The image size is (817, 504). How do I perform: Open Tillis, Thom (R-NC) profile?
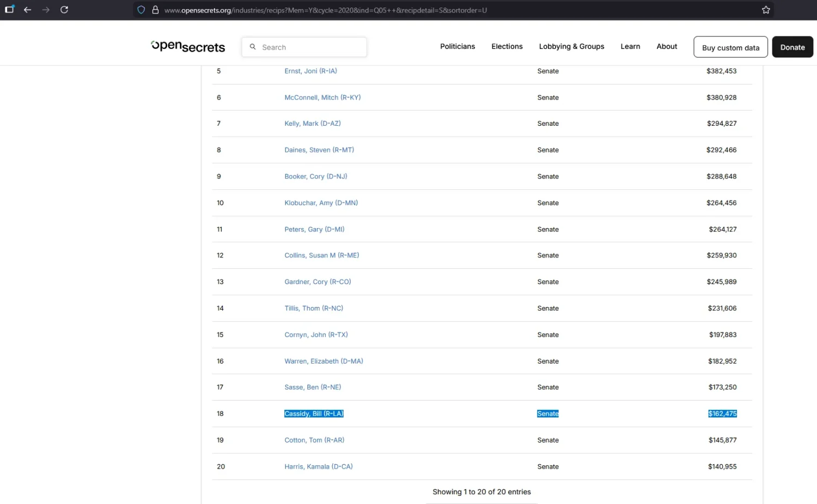pos(314,309)
